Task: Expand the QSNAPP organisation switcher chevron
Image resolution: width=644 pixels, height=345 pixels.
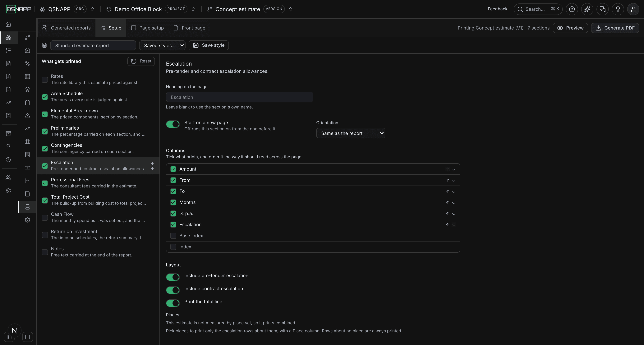Action: 92,9
